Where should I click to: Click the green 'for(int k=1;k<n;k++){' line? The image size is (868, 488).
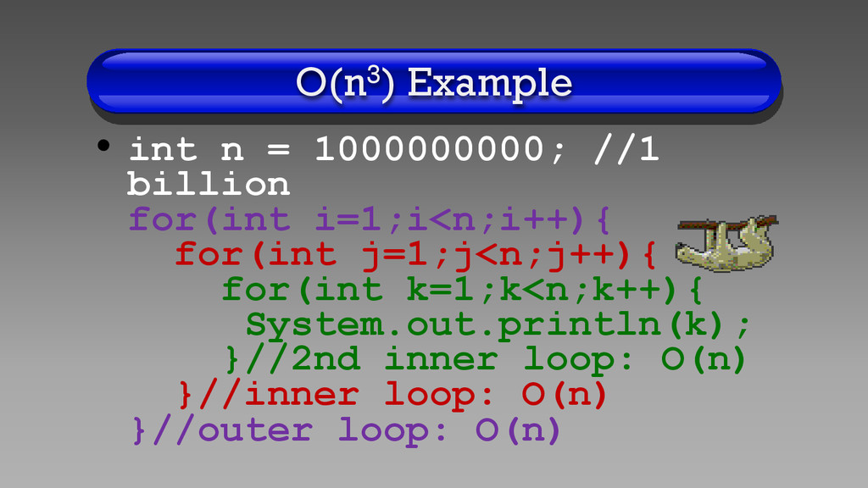pos(462,290)
